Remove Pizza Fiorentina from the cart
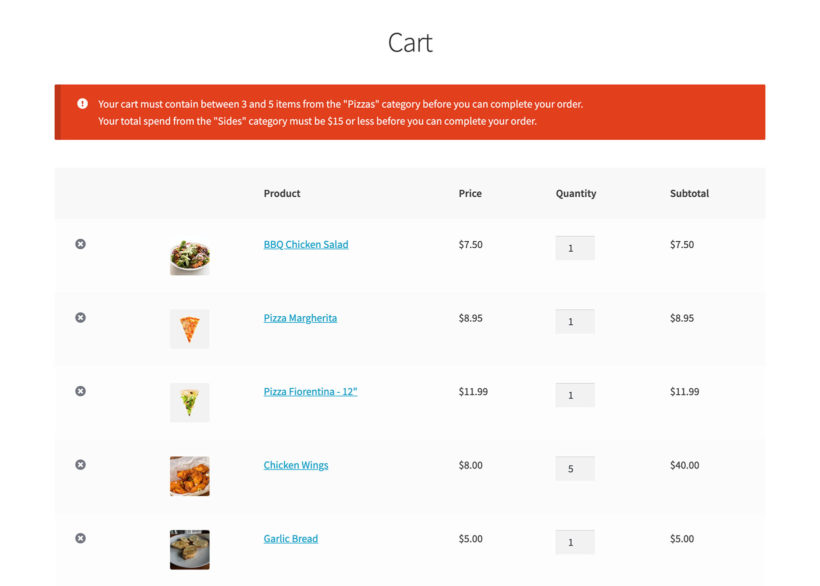This screenshot has height=586, width=820. [80, 391]
